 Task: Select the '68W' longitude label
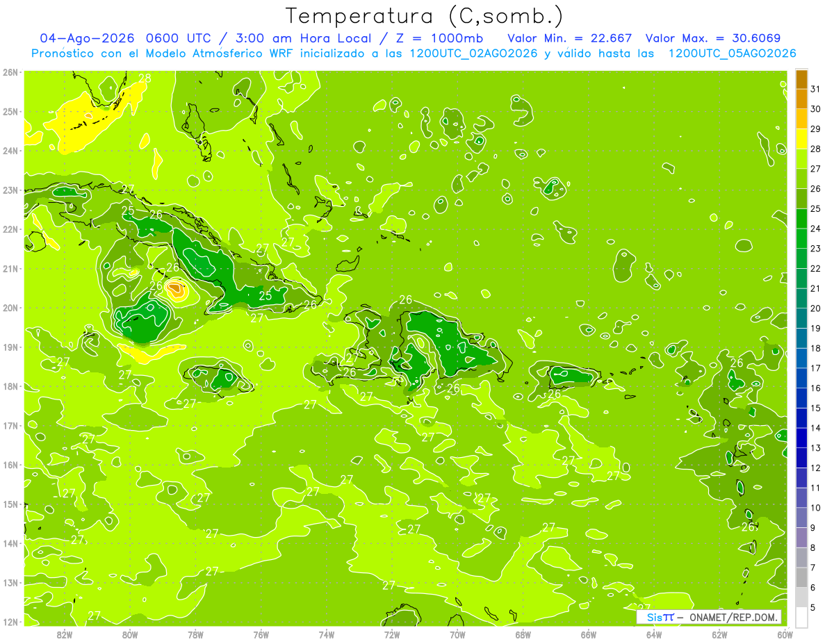coord(523,634)
